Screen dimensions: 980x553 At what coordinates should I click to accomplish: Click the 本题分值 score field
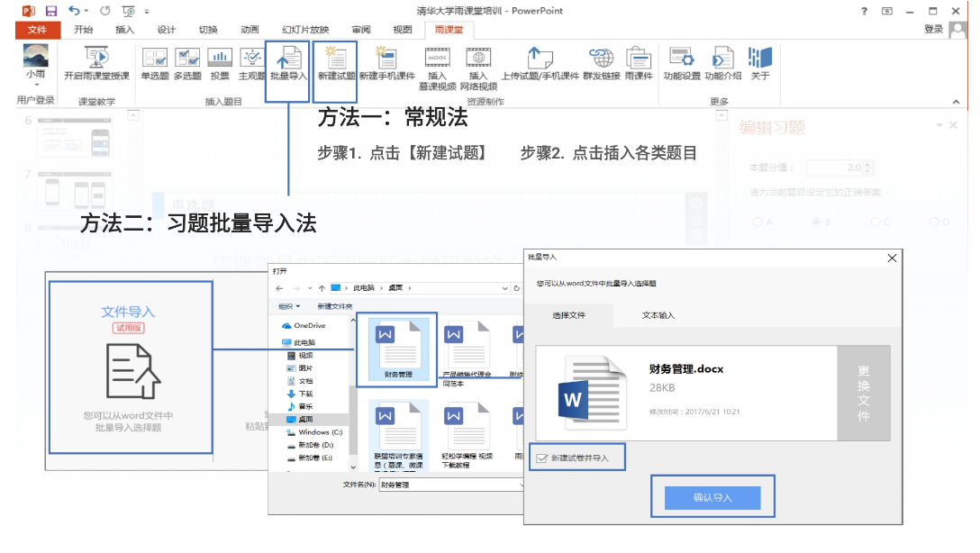[836, 168]
